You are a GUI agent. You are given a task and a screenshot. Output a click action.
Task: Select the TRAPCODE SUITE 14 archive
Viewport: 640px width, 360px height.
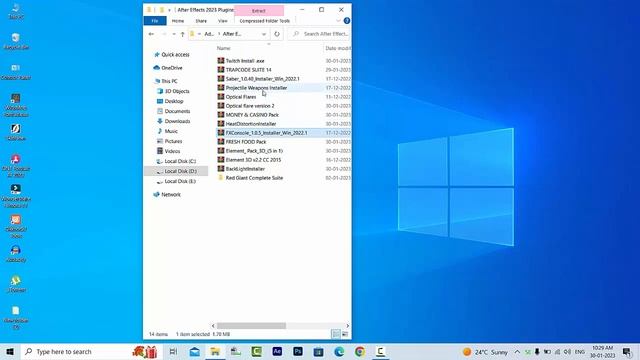(248, 70)
